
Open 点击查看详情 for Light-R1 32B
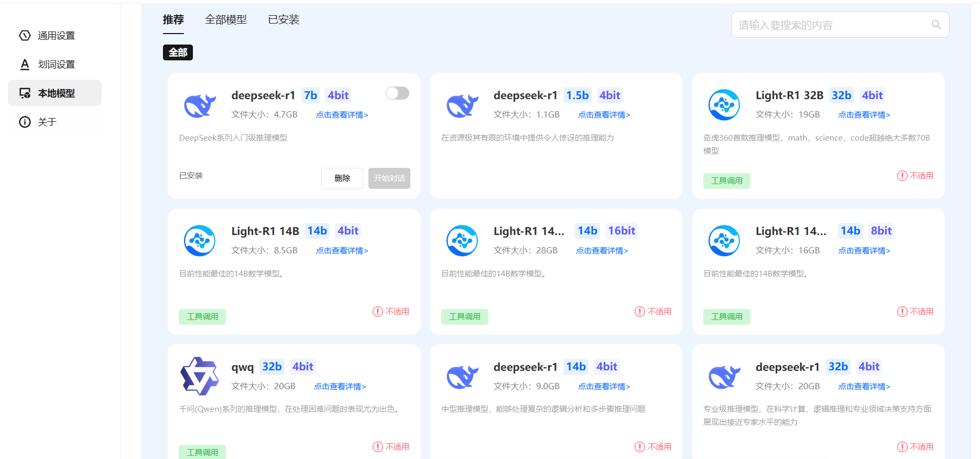[x=864, y=115]
